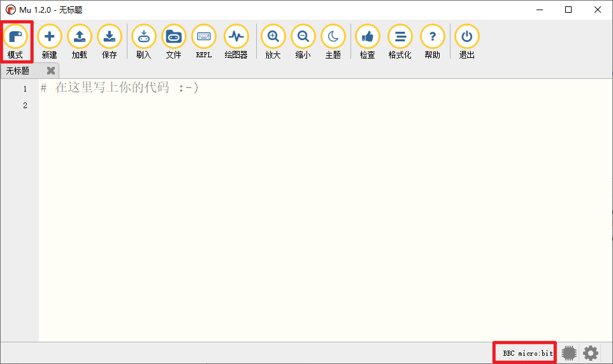Click the 加载 (Load) icon

coord(80,37)
